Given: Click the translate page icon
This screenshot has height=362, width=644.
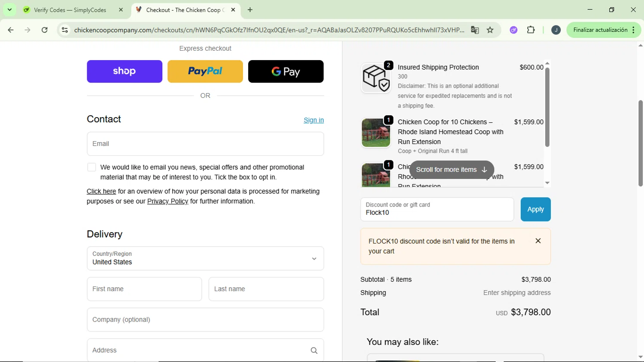Looking at the screenshot, I should 475,30.
